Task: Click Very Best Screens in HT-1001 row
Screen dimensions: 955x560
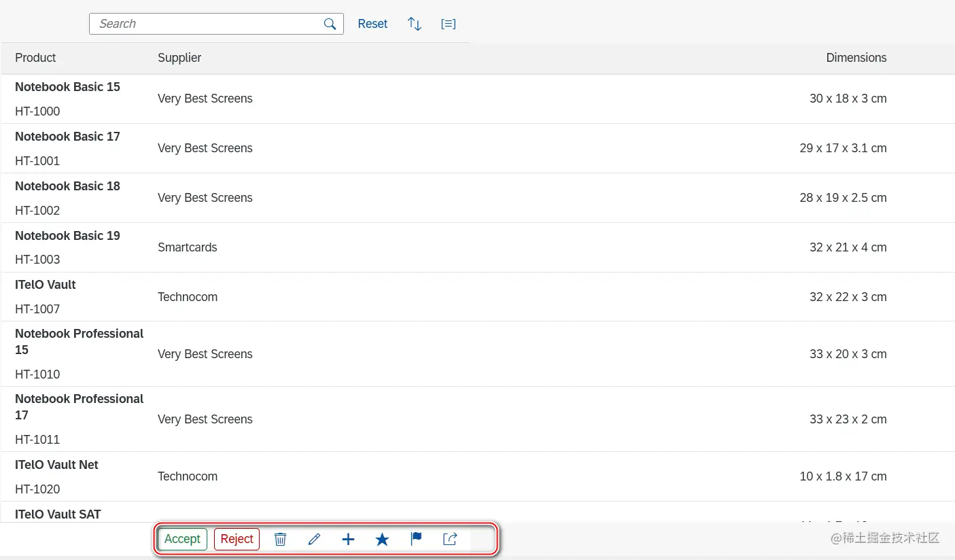Action: pyautogui.click(x=205, y=148)
